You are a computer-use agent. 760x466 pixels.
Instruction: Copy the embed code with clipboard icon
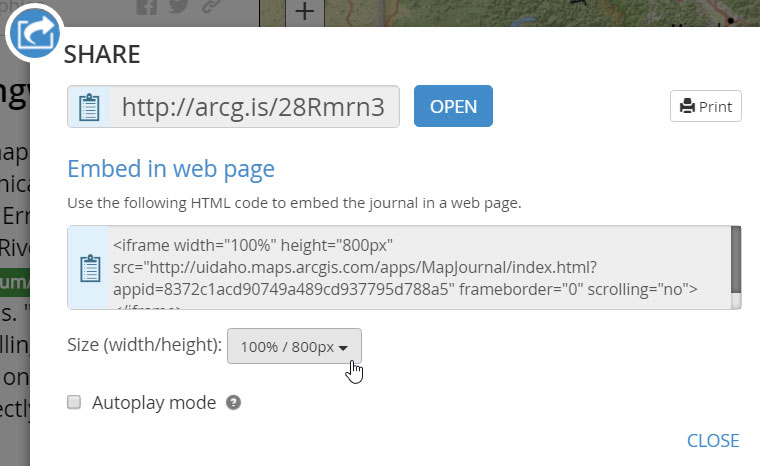pyautogui.click(x=88, y=268)
